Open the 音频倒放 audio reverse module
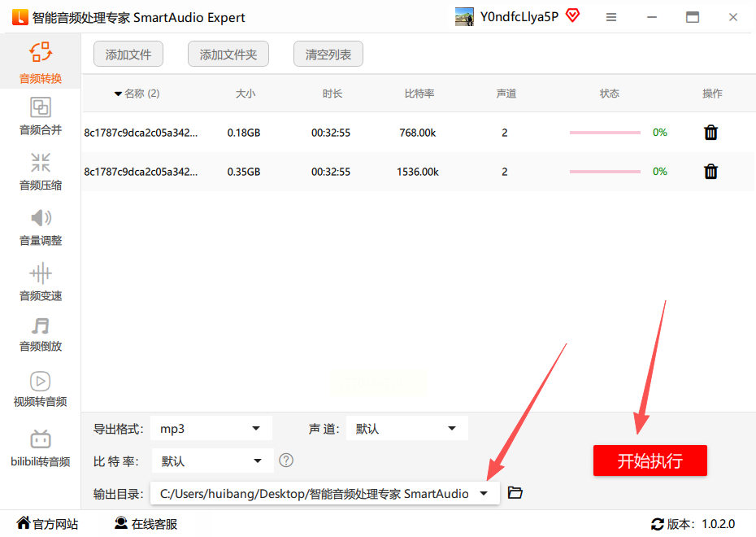The width and height of the screenshot is (756, 537). click(x=41, y=334)
